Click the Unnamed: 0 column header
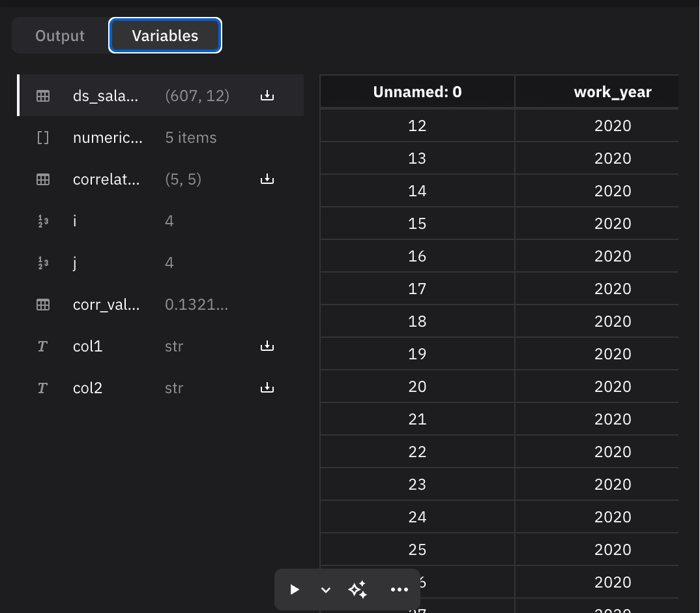 point(417,92)
